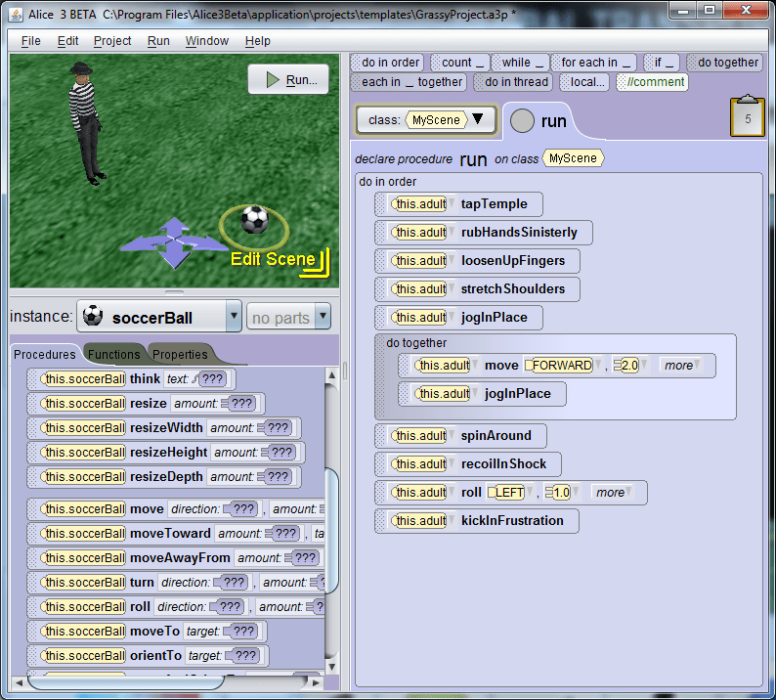Screen dimensions: 776x700
Task: Select the adult character in the scene
Action: (x=87, y=124)
